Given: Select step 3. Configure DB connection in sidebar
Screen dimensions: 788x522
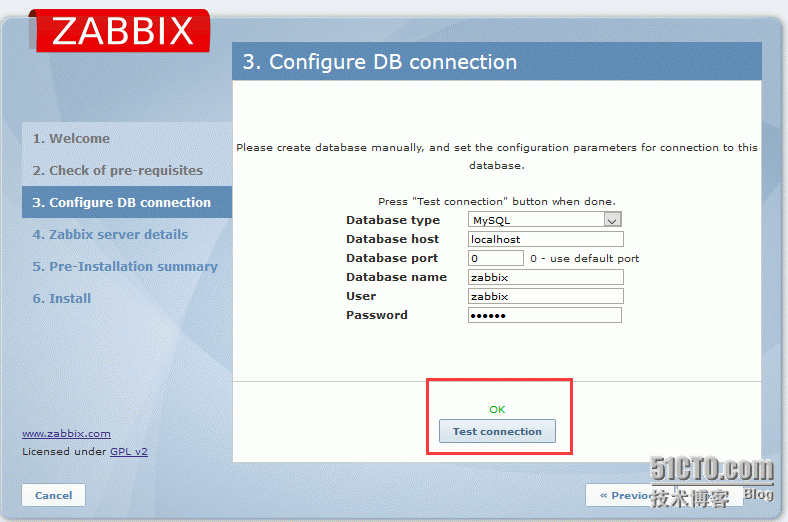Looking at the screenshot, I should pyautogui.click(x=127, y=202).
